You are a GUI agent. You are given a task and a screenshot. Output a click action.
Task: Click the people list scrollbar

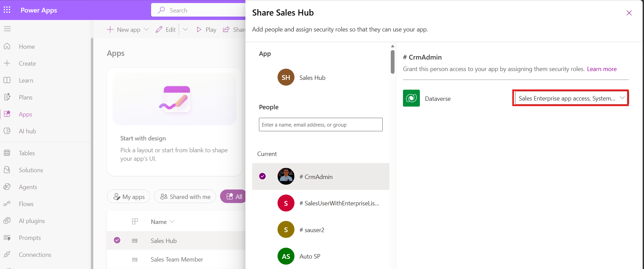point(392,62)
